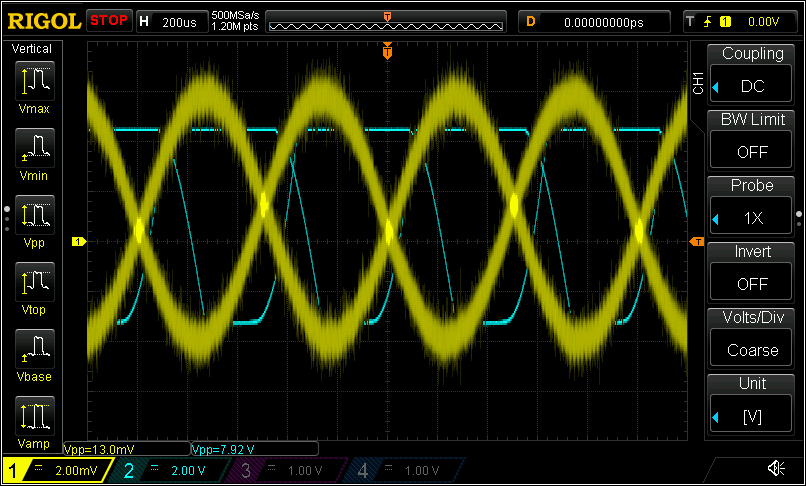The image size is (806, 486).
Task: Select the Vamp measurement icon
Action: [34, 416]
